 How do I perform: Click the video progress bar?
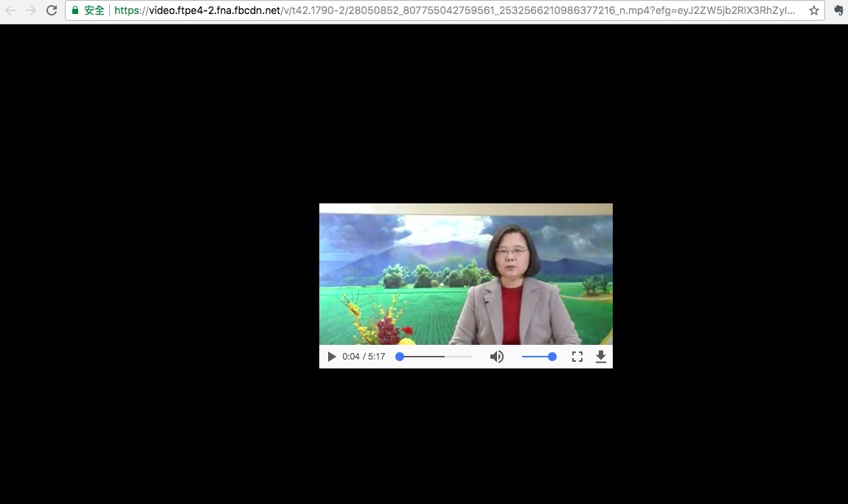[434, 357]
